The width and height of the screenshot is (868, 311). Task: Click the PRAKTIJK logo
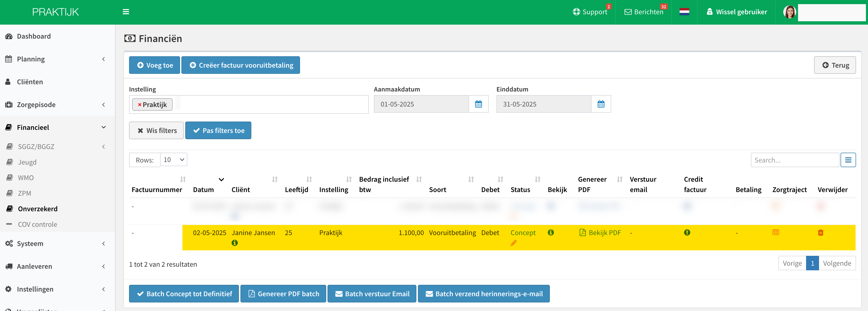click(x=56, y=12)
